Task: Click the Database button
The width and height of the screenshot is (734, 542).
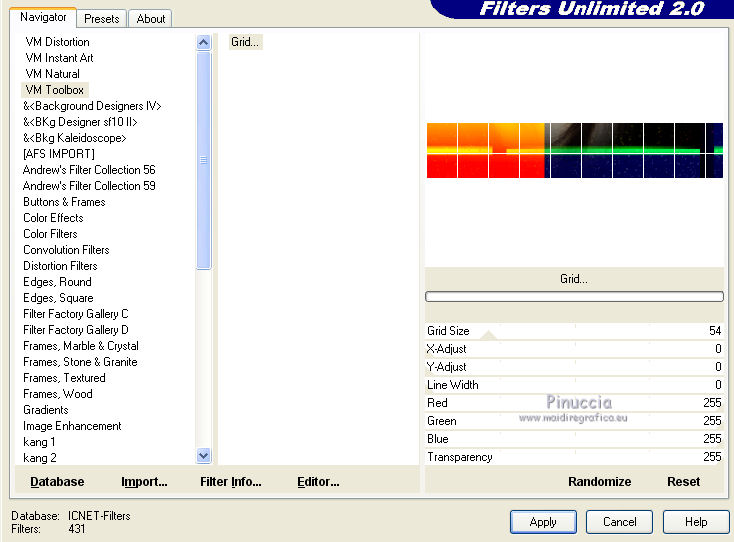Action: click(57, 482)
